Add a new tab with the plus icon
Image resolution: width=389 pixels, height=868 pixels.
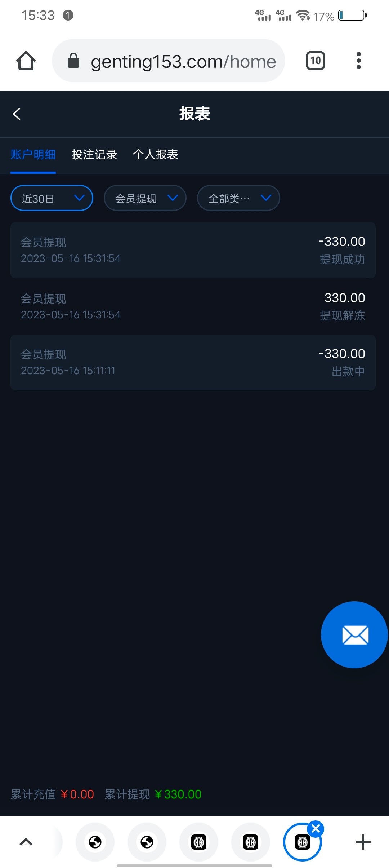[x=363, y=842]
